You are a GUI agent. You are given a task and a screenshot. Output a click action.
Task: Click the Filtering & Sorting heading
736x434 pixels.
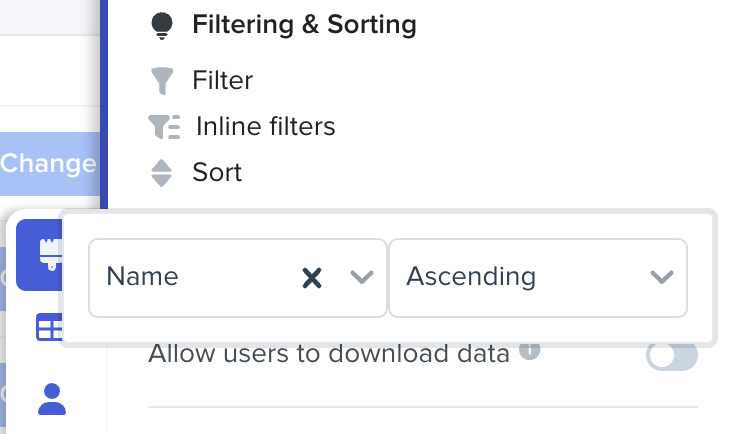coord(304,26)
